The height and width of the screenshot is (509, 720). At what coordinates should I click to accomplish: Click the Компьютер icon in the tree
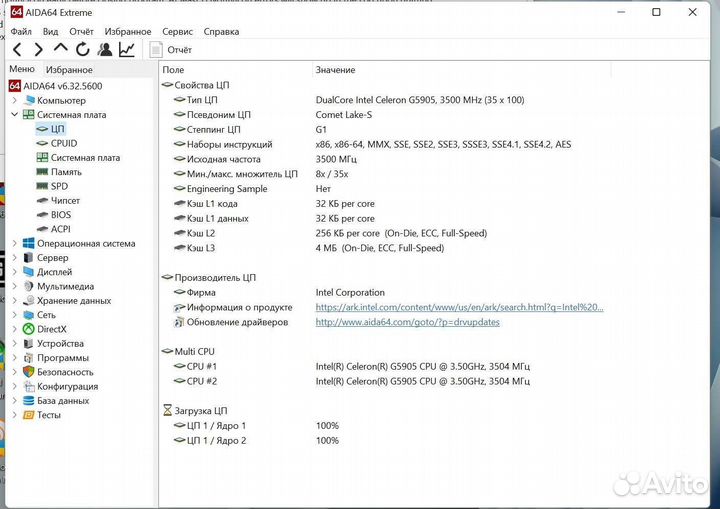29,100
